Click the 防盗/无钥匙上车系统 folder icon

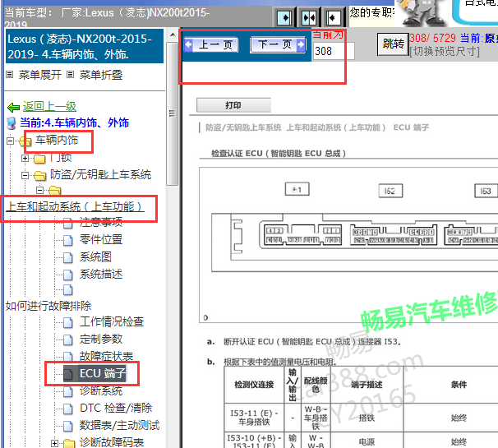coord(39,175)
